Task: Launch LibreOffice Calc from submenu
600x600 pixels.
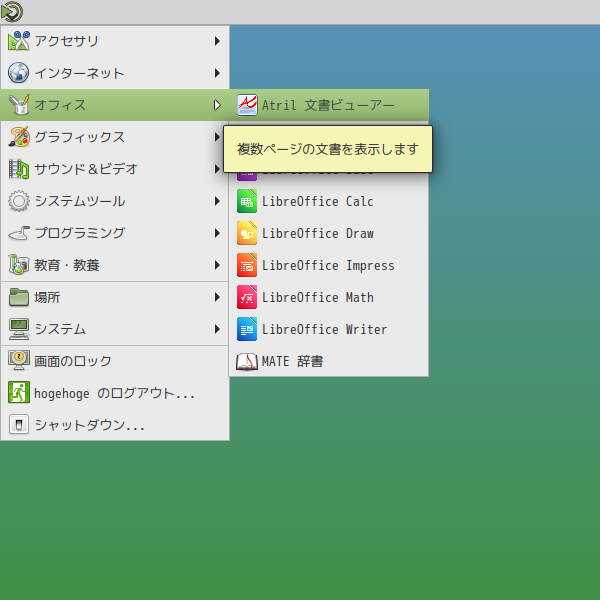Action: pos(329,201)
